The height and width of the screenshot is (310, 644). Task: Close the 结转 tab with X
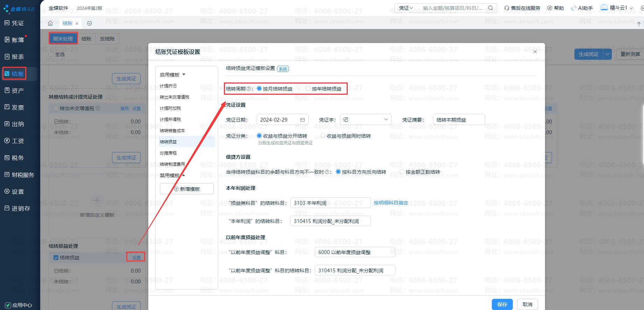tap(77, 23)
